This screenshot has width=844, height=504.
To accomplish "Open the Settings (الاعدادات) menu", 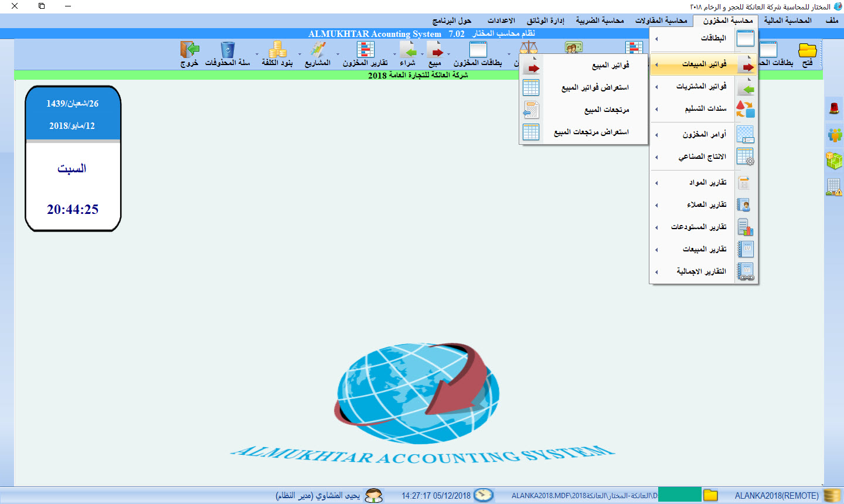I will pos(501,21).
